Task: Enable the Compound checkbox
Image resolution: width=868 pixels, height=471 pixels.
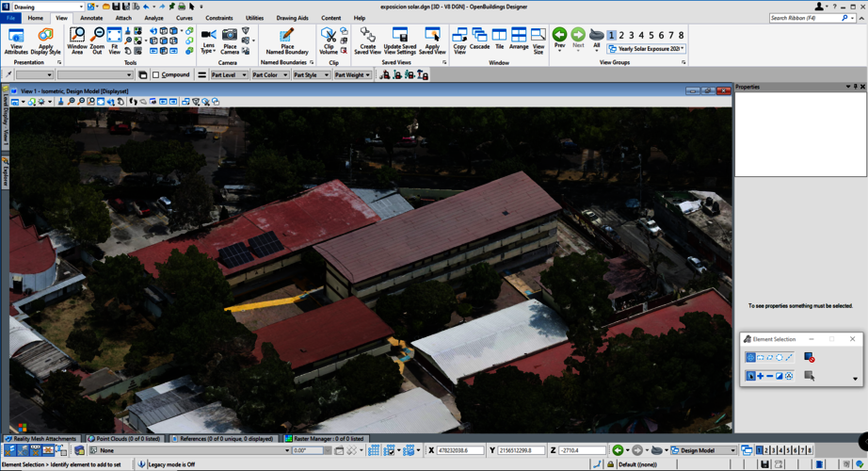Action: pos(156,74)
